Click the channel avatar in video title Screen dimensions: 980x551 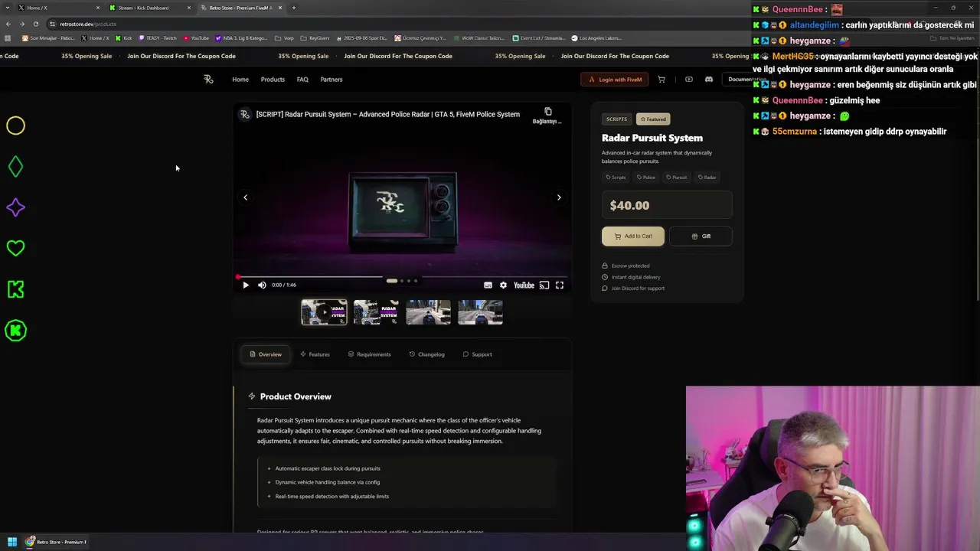pos(245,114)
